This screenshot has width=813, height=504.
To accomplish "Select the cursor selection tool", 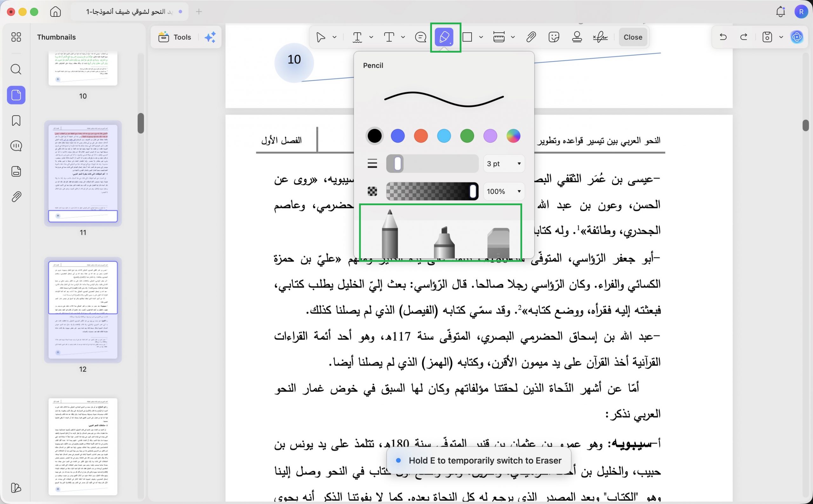I will pos(320,37).
